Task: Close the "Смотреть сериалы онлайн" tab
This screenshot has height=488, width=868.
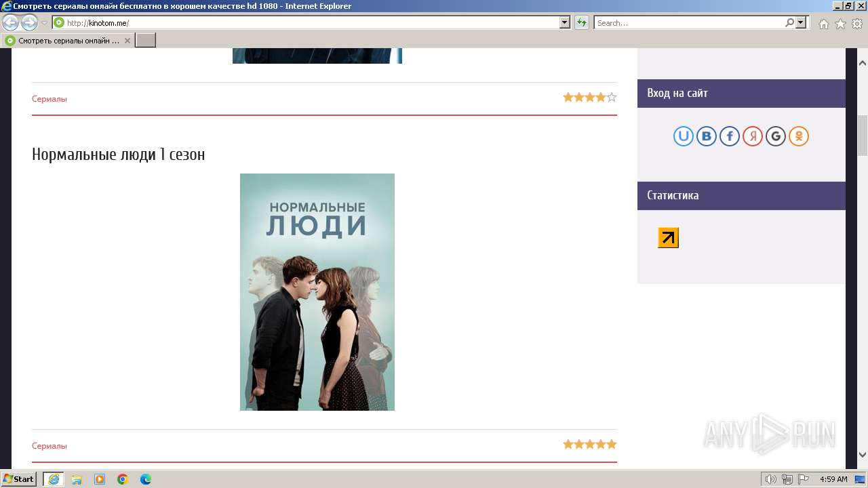Action: coord(127,41)
